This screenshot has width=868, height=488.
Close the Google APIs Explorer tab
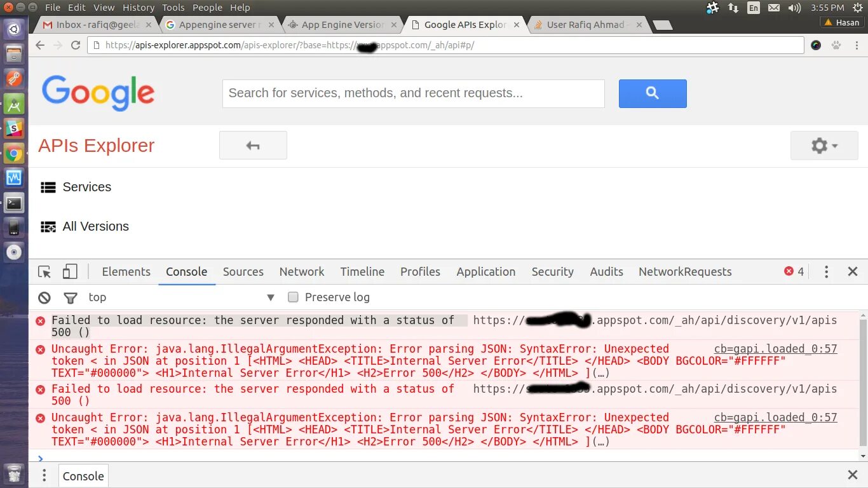516,25
